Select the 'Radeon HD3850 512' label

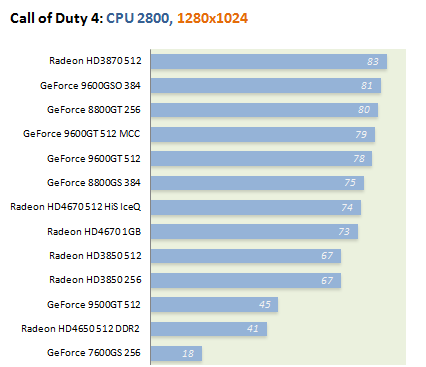pos(95,256)
